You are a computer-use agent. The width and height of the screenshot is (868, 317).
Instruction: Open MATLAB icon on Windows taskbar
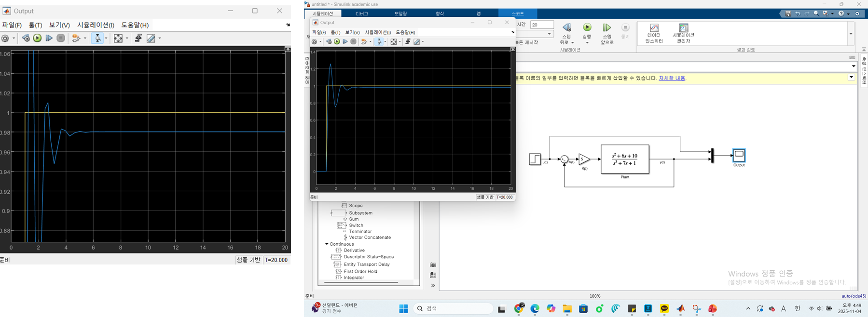(x=680, y=309)
